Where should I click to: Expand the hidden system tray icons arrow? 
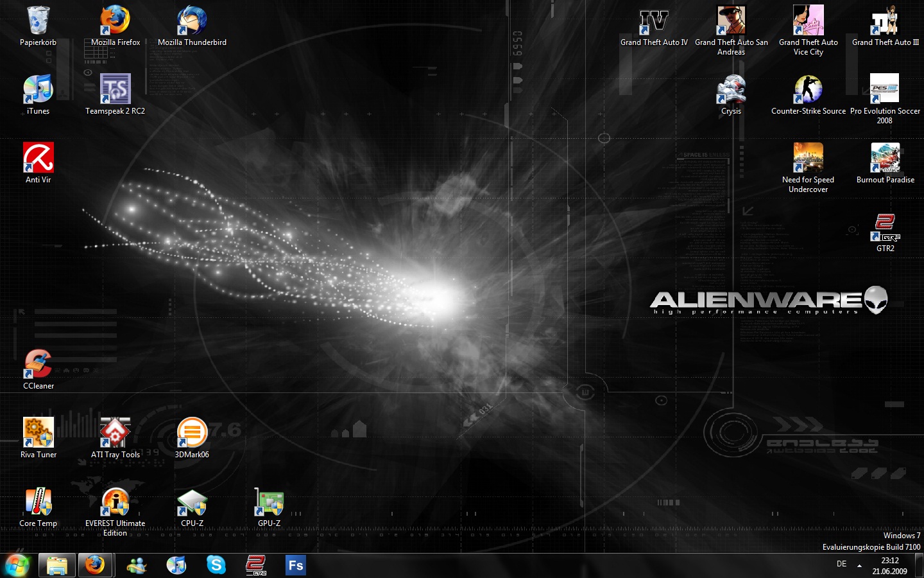click(x=859, y=566)
